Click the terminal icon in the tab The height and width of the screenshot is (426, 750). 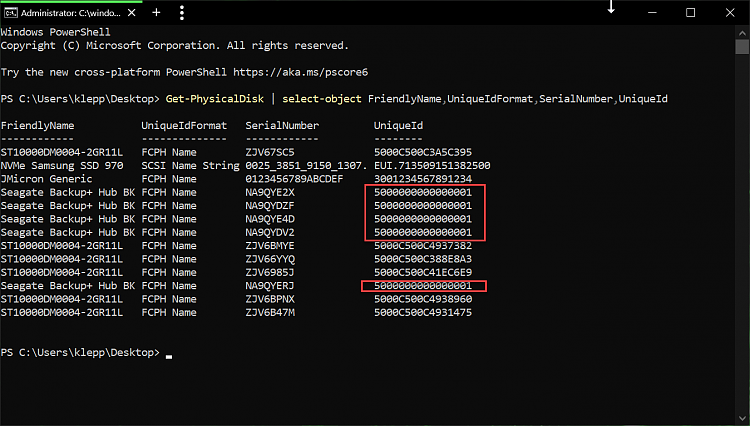11,13
